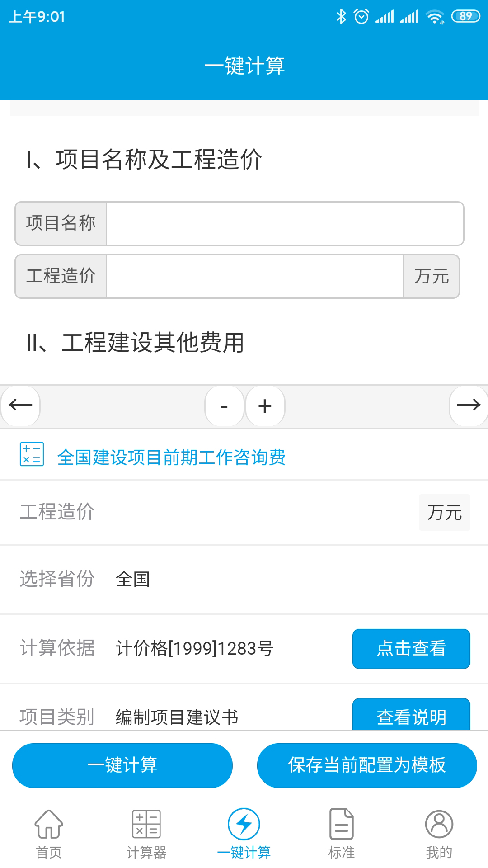Screen dimensions: 488x868
Task: Type in the 项目名称 input field
Action: tap(285, 224)
